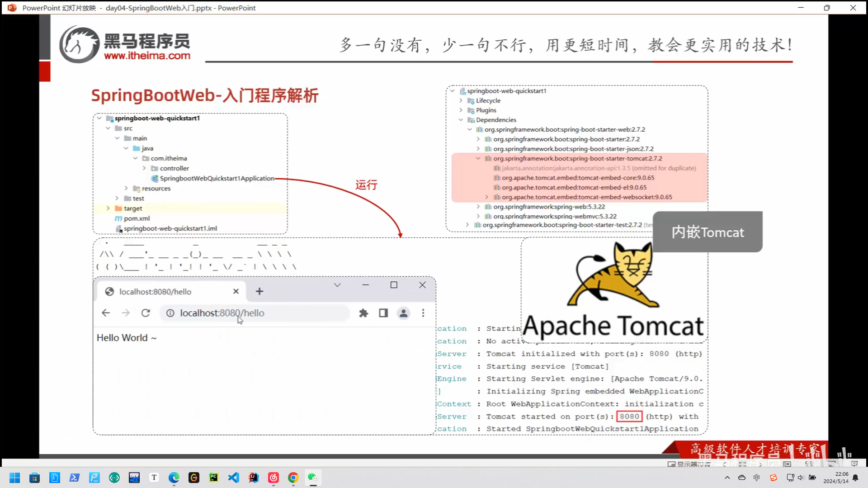
Task: Switch to NetEase Cloud Music in the taskbar
Action: [274, 478]
